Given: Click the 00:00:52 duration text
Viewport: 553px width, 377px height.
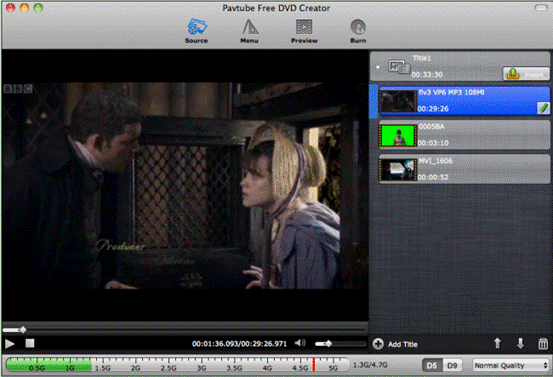Looking at the screenshot, I should coord(433,177).
